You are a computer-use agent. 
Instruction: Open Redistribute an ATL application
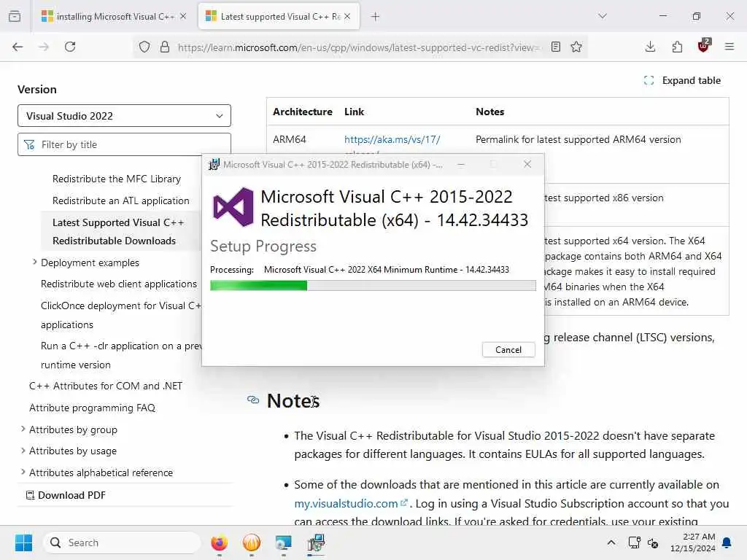pyautogui.click(x=120, y=201)
